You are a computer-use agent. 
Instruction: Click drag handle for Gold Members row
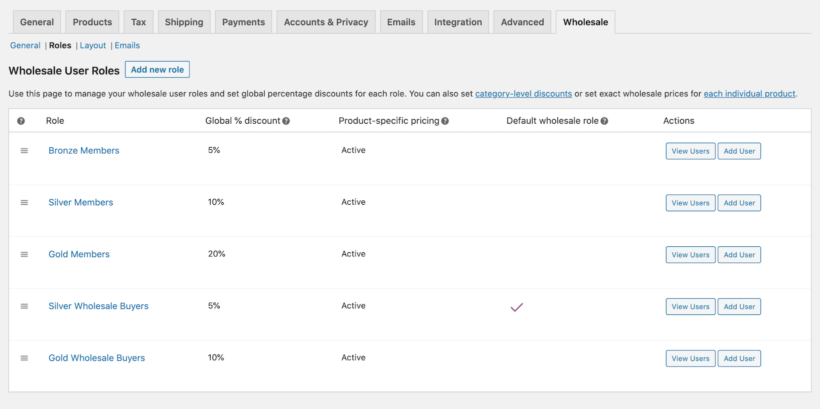point(24,254)
